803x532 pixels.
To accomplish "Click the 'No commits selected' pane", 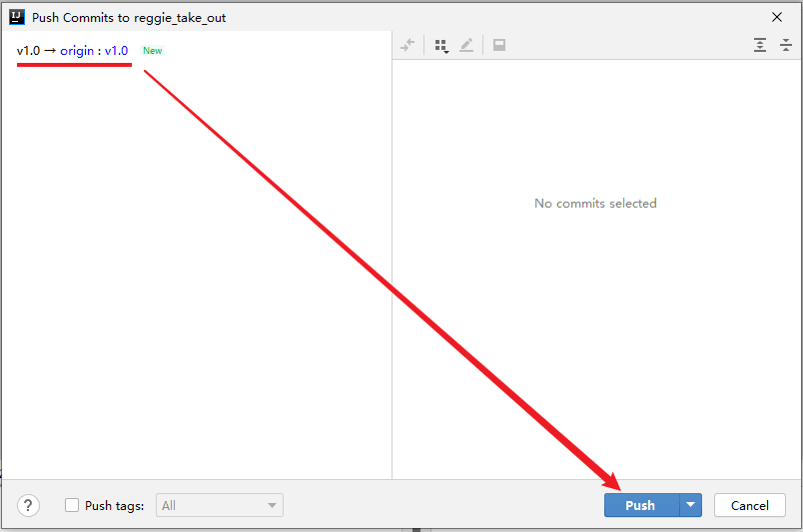I will click(x=595, y=204).
